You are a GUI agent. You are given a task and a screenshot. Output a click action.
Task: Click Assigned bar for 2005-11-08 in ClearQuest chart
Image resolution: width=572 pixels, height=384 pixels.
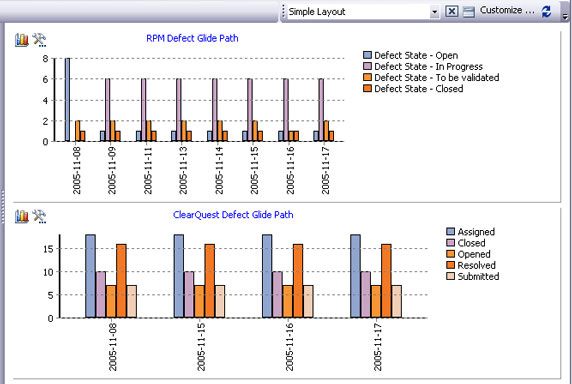tap(90, 276)
